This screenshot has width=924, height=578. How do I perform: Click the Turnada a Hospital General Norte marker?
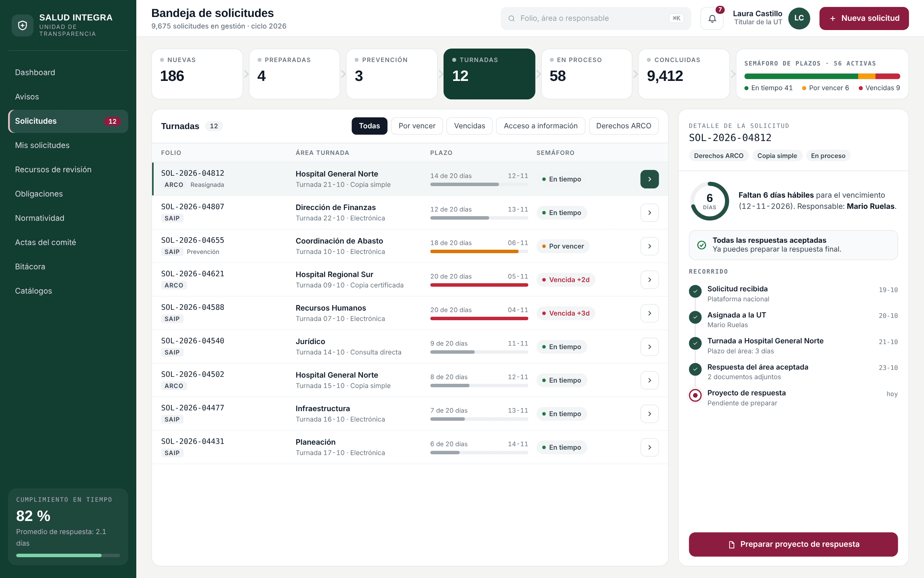click(695, 343)
